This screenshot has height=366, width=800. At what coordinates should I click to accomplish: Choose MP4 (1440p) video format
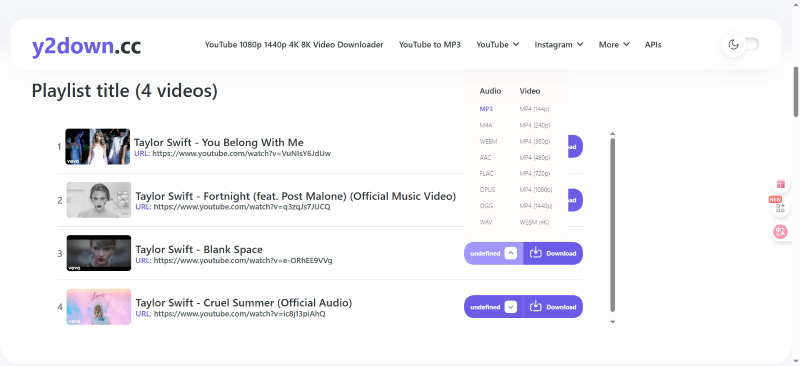(x=536, y=206)
